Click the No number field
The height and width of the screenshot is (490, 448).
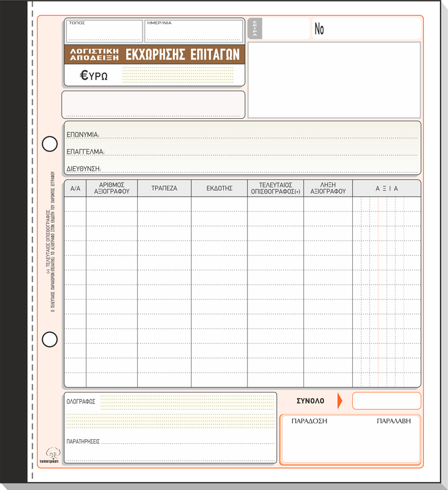coord(367,28)
